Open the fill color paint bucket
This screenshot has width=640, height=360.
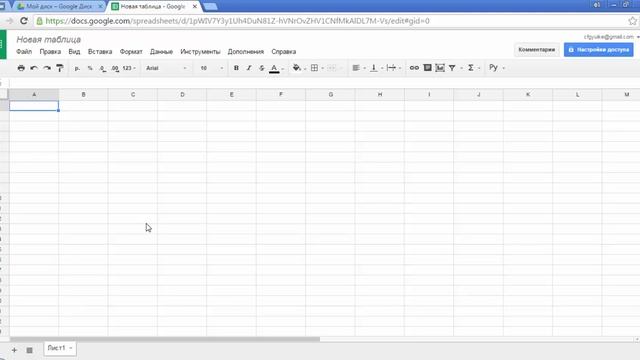coord(296,68)
